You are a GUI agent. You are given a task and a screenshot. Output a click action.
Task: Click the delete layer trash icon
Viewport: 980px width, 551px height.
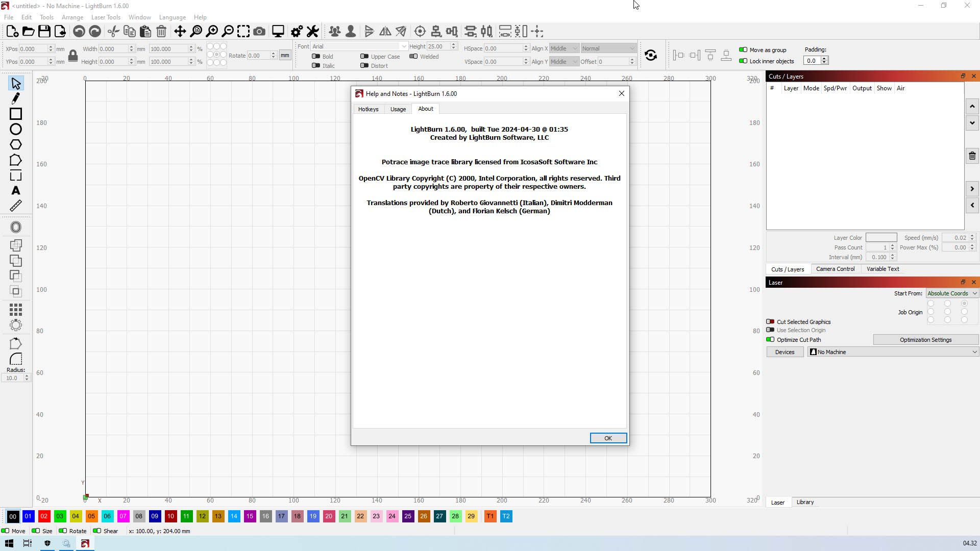coord(972,156)
